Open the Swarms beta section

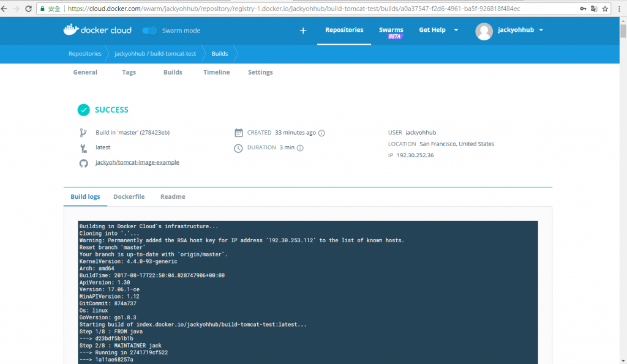click(391, 32)
